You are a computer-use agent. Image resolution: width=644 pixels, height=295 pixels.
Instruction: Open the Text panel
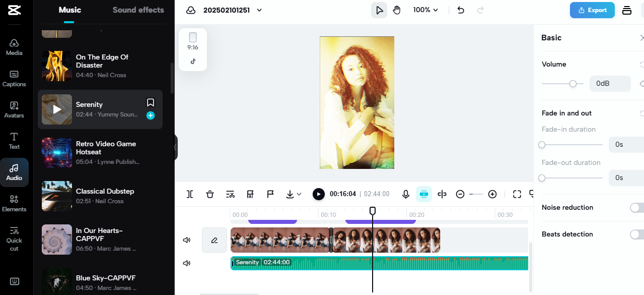coord(14,141)
